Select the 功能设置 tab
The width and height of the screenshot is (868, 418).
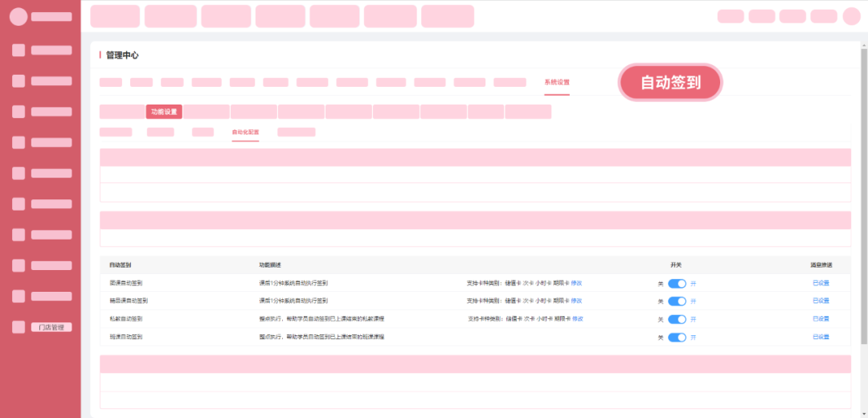[x=164, y=112]
